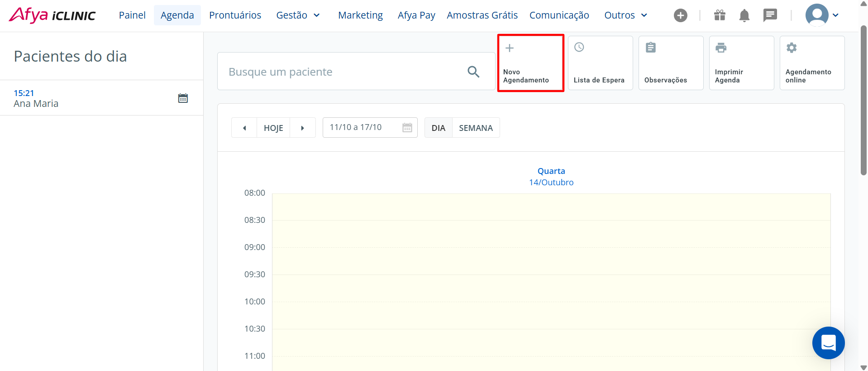Expand the Gestão dropdown menu
This screenshot has width=868, height=371.
point(298,15)
